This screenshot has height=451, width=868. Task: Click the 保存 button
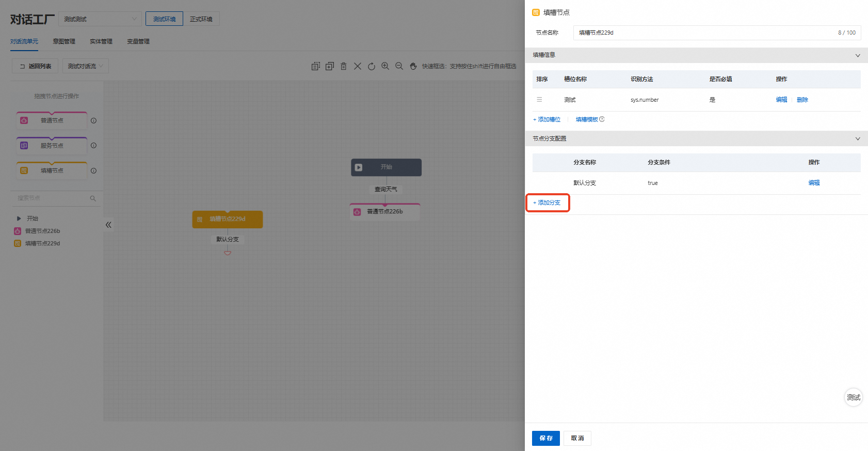546,438
